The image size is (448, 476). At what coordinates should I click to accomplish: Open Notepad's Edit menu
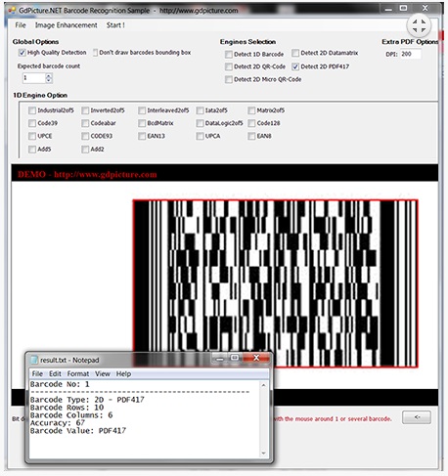55,373
